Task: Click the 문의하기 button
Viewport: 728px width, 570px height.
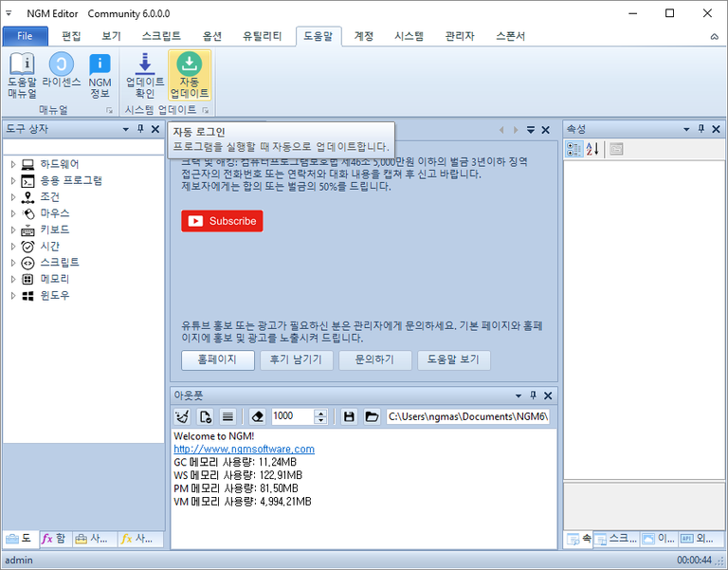Action: tap(375, 359)
